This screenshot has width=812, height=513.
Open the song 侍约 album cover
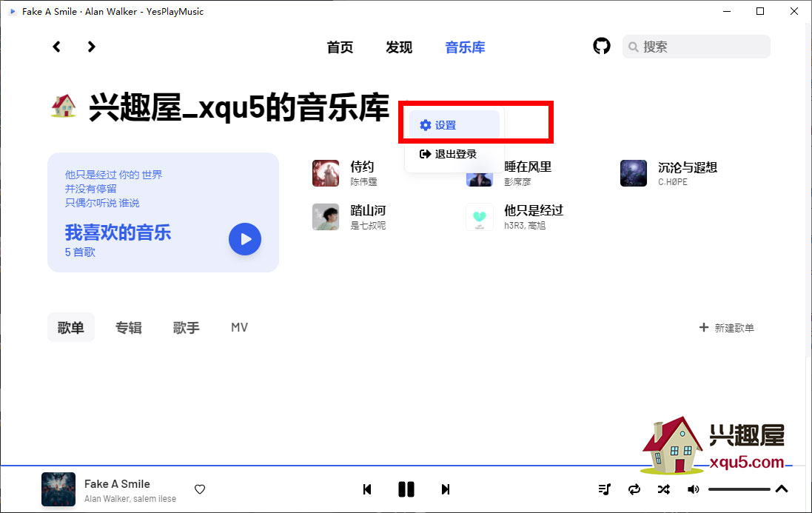[x=326, y=173]
